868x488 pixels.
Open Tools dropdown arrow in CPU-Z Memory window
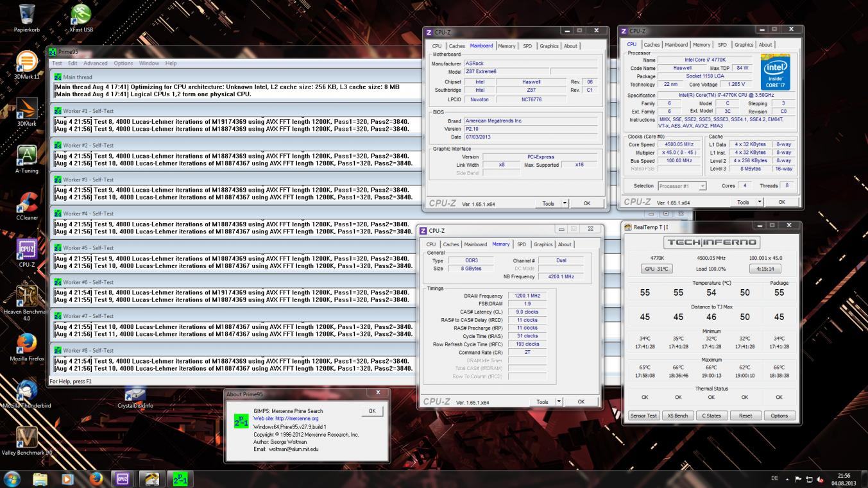[x=559, y=401]
